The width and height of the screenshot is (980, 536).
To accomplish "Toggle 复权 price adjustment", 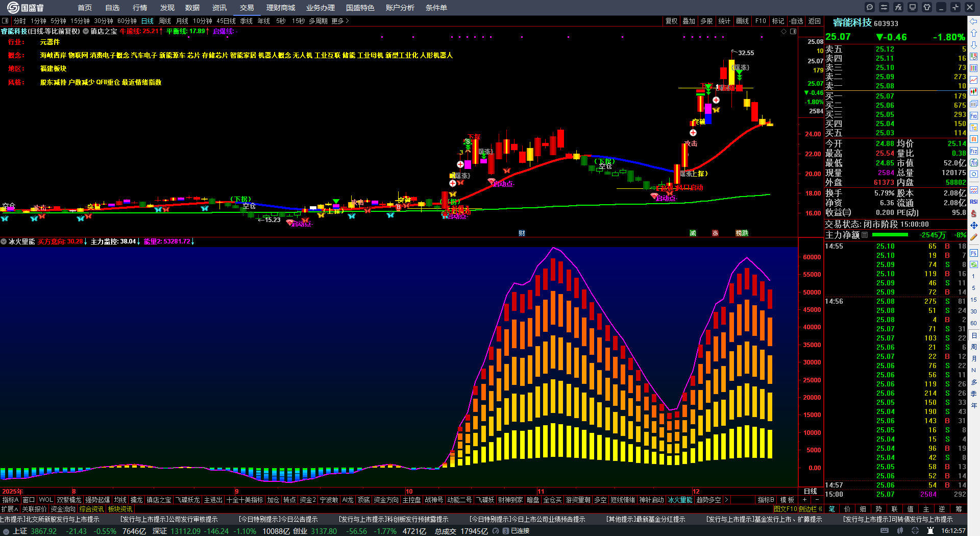I will [x=671, y=21].
